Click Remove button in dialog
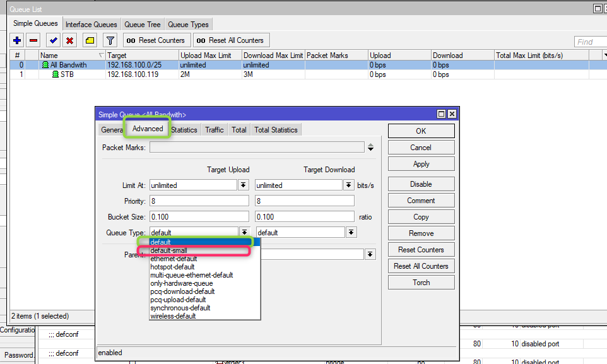Image resolution: width=607 pixels, height=364 pixels. pos(421,233)
